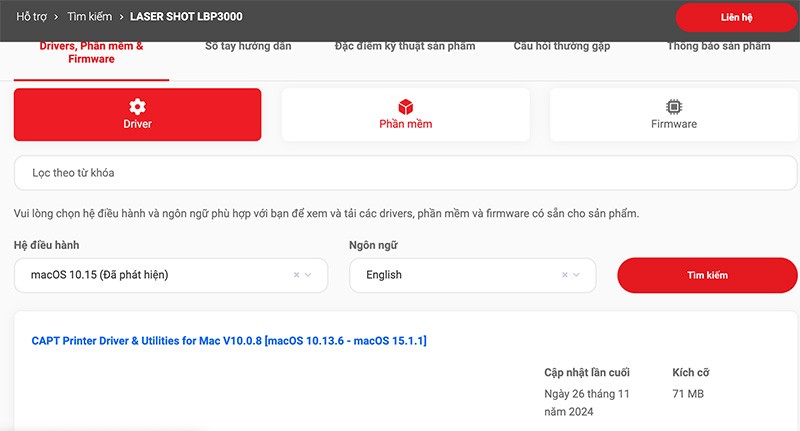The image size is (800, 431).
Task: Click the chip icon for Firmware
Action: coord(674,107)
